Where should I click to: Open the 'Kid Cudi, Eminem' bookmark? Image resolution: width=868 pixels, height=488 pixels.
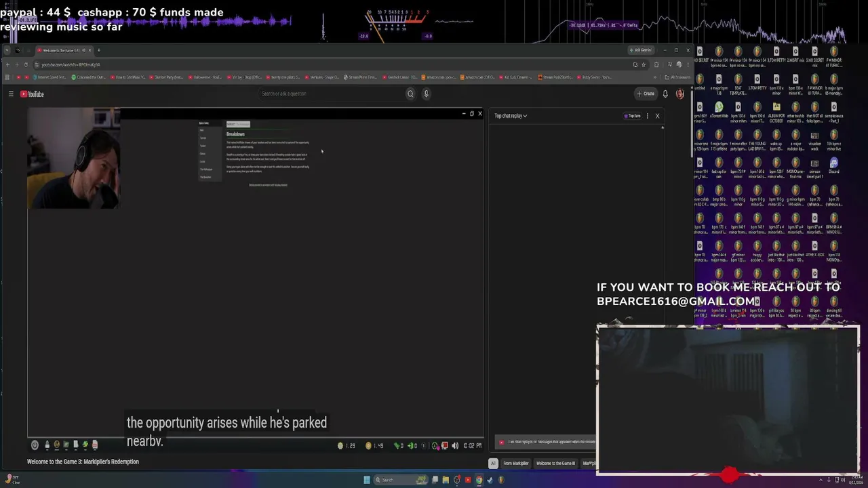(x=517, y=77)
